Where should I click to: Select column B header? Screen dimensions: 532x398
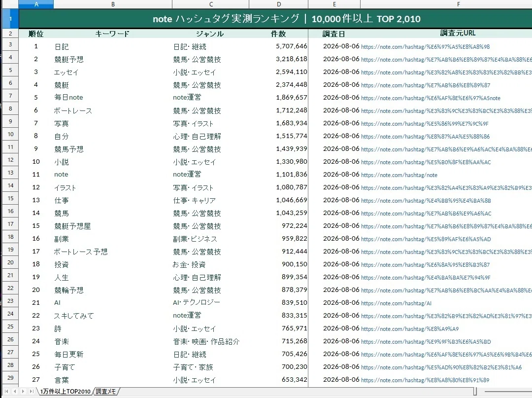[113, 4]
